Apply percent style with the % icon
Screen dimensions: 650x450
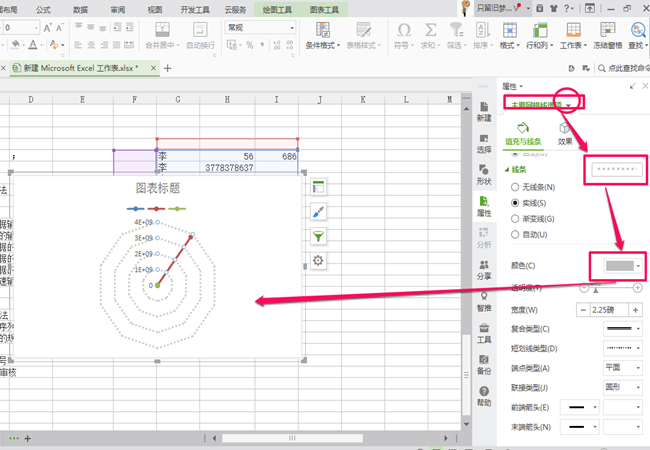point(250,45)
